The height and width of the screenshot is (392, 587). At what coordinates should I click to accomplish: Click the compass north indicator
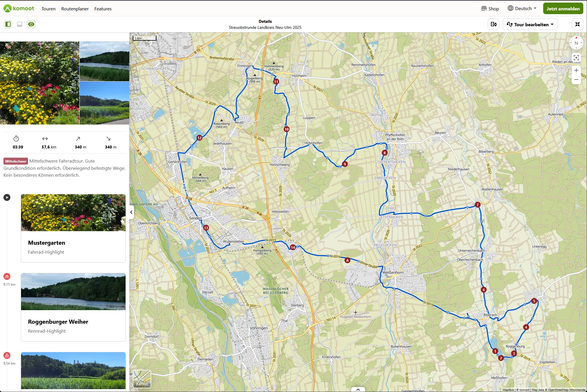[576, 43]
